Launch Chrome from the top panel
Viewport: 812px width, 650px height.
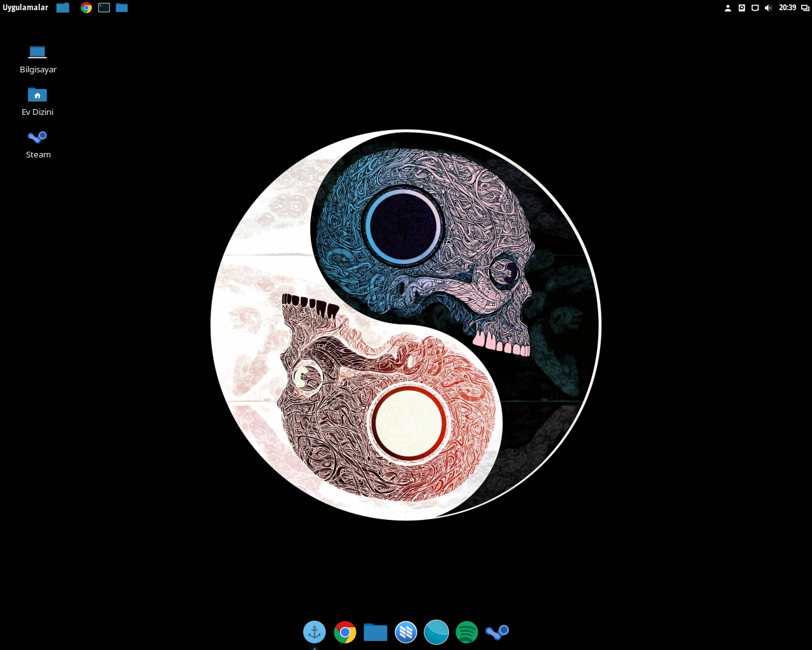(x=86, y=8)
